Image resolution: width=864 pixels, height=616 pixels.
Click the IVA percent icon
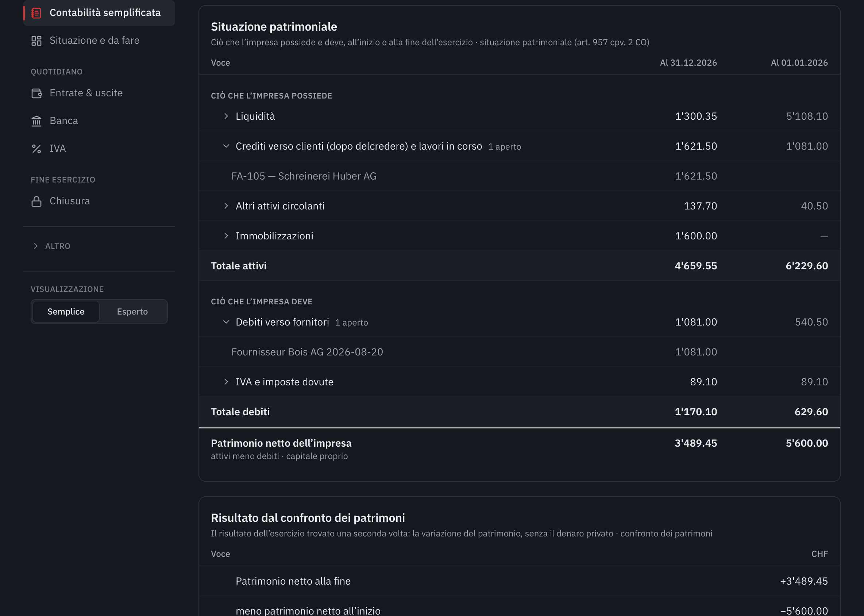(x=36, y=149)
